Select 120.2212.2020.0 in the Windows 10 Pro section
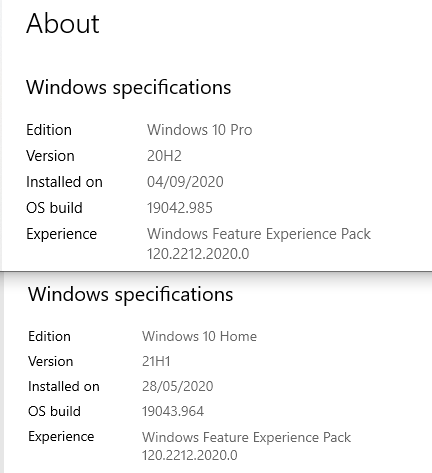 point(198,254)
